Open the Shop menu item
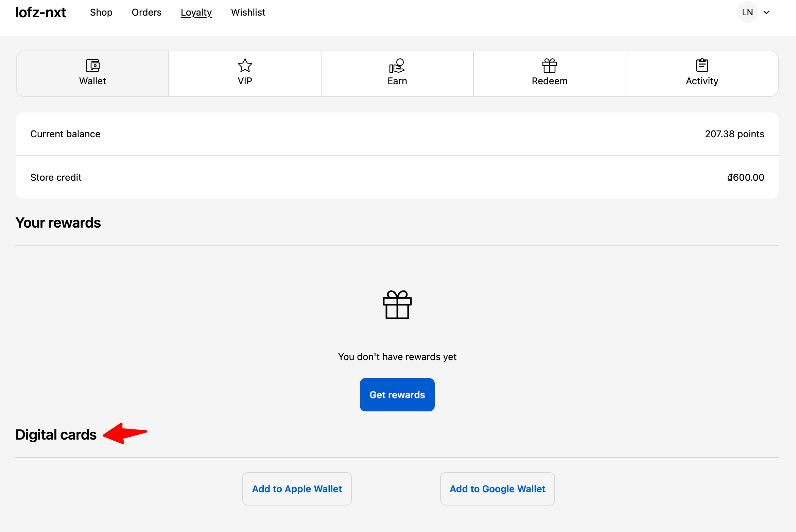 click(101, 12)
